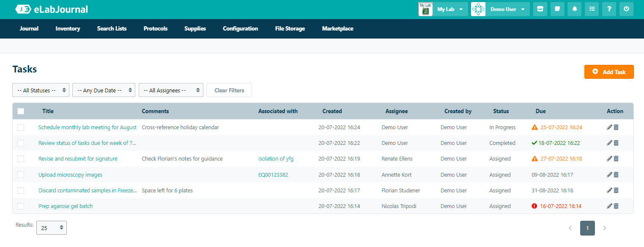Open the sticky notes icon

coord(557,9)
